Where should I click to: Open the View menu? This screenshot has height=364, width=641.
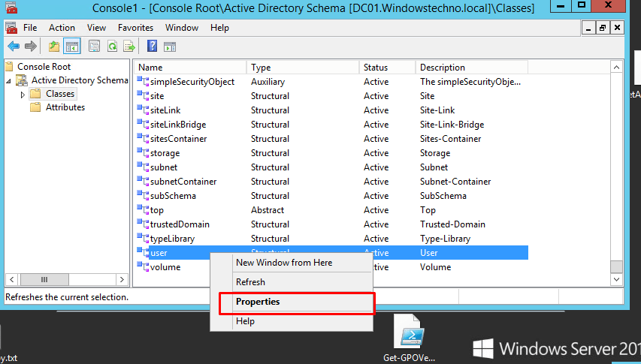[x=96, y=28]
